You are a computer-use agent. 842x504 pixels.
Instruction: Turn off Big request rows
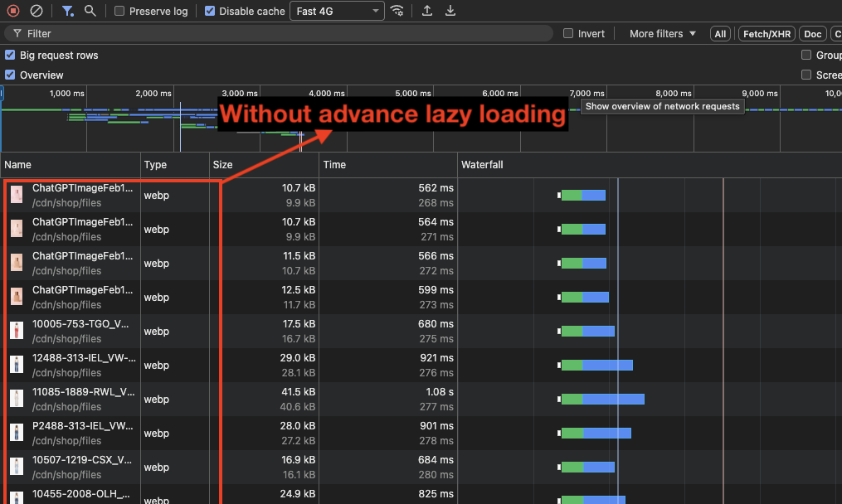10,55
